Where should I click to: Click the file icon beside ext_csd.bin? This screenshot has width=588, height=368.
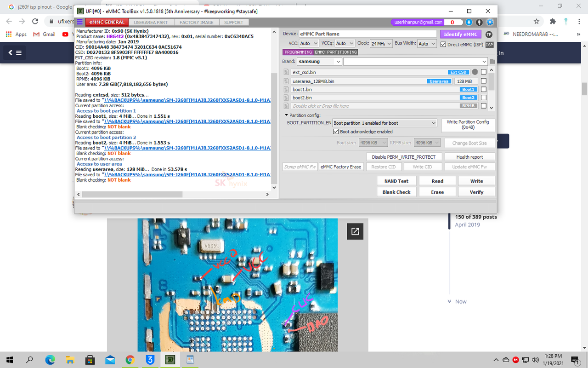pos(286,72)
